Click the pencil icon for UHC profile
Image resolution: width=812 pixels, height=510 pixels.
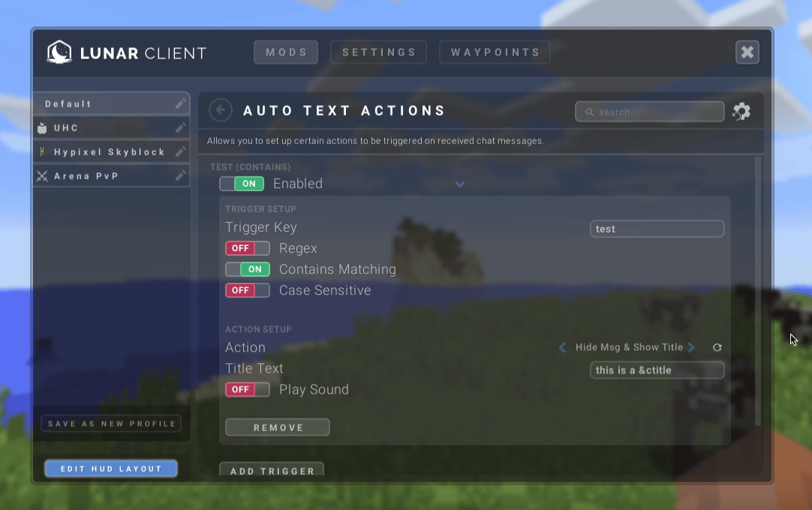coord(180,128)
